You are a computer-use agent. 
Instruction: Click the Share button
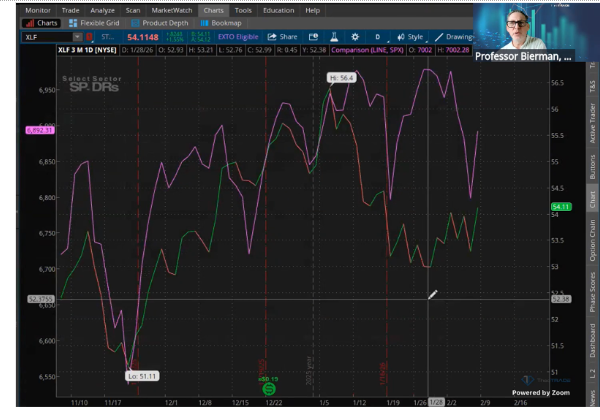pos(282,37)
